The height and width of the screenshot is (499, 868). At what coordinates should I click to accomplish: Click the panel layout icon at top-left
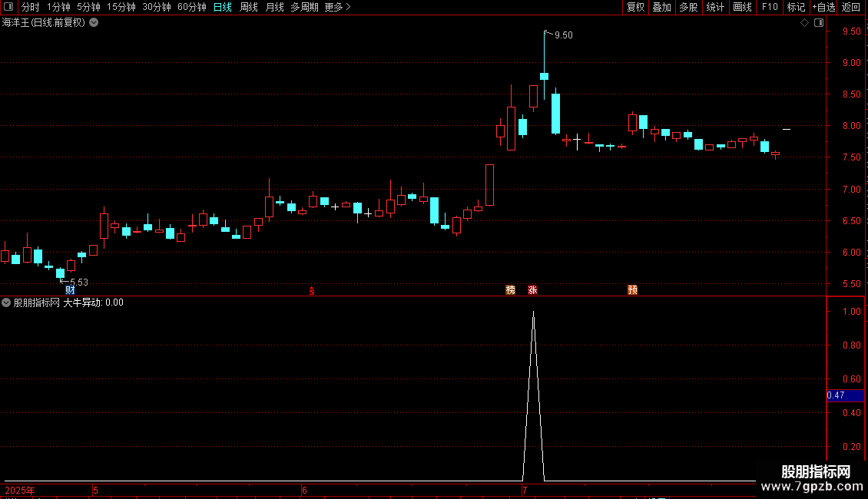[x=8, y=7]
